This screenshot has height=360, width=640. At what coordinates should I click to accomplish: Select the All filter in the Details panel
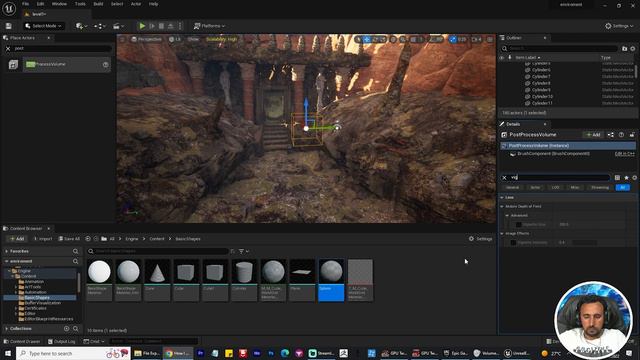(622, 187)
